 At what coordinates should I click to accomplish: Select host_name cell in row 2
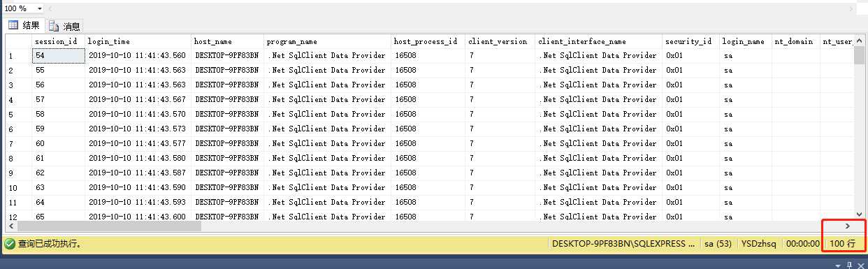click(x=228, y=70)
